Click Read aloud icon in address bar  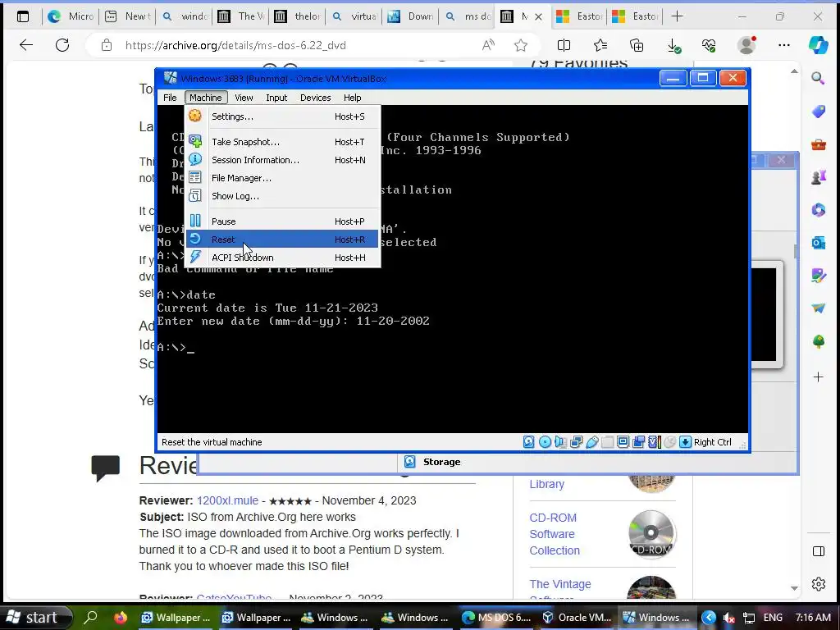488,45
